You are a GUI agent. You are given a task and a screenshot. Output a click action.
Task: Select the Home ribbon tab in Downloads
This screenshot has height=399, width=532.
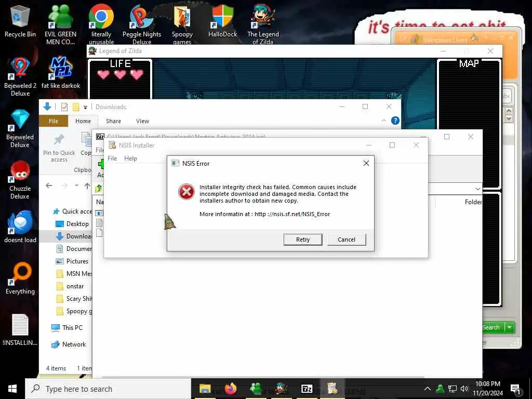click(83, 121)
